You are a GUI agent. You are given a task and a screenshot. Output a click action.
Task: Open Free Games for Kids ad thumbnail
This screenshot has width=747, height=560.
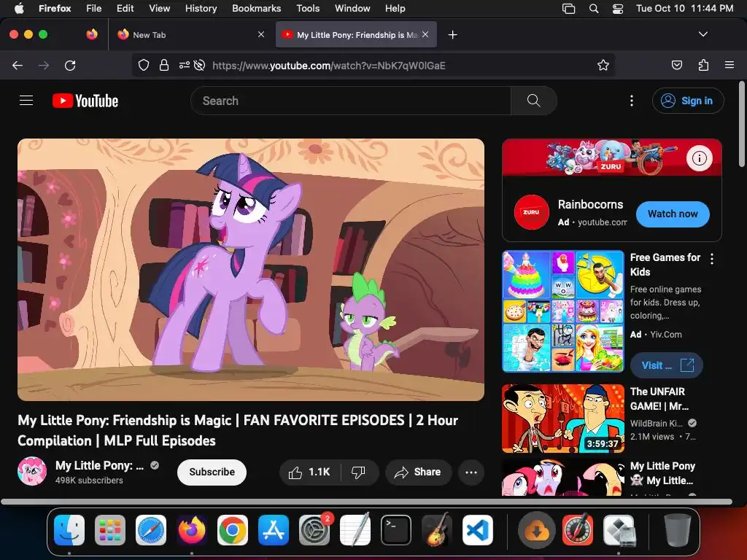[563, 311]
